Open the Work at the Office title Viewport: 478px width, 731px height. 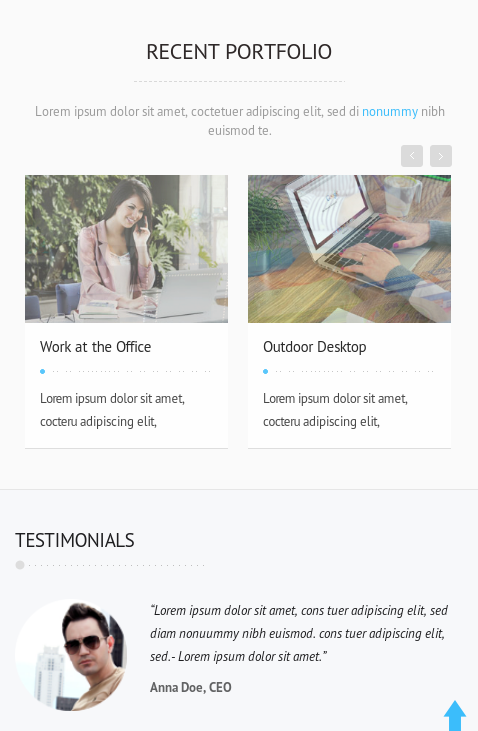coord(96,347)
